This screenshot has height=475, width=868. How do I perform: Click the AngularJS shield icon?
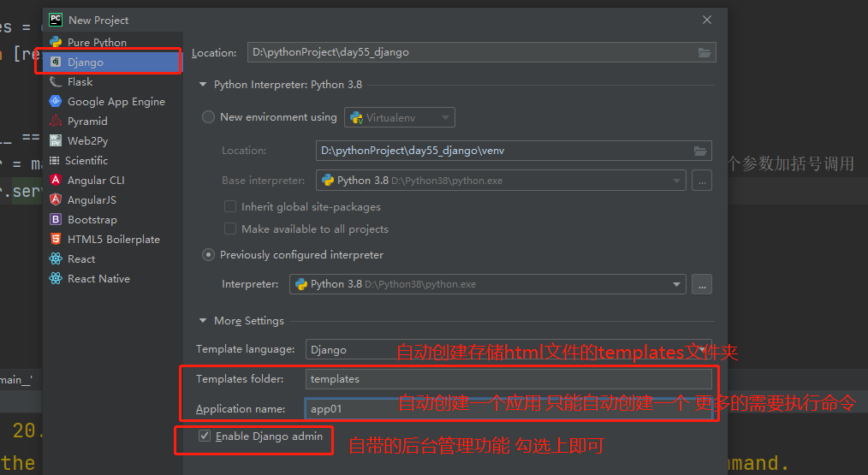coord(56,200)
